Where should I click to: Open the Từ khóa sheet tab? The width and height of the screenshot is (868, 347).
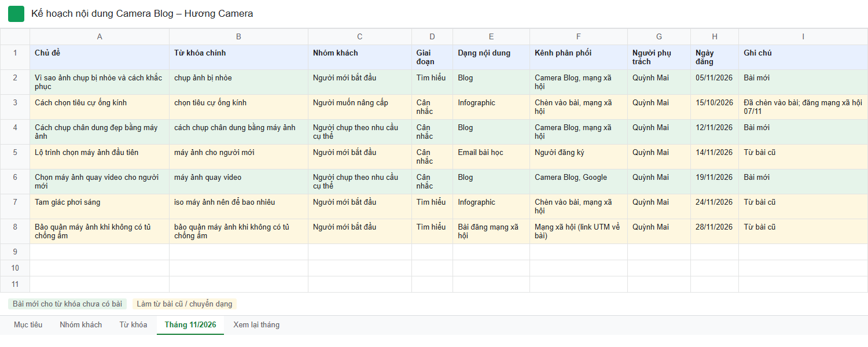coord(133,325)
